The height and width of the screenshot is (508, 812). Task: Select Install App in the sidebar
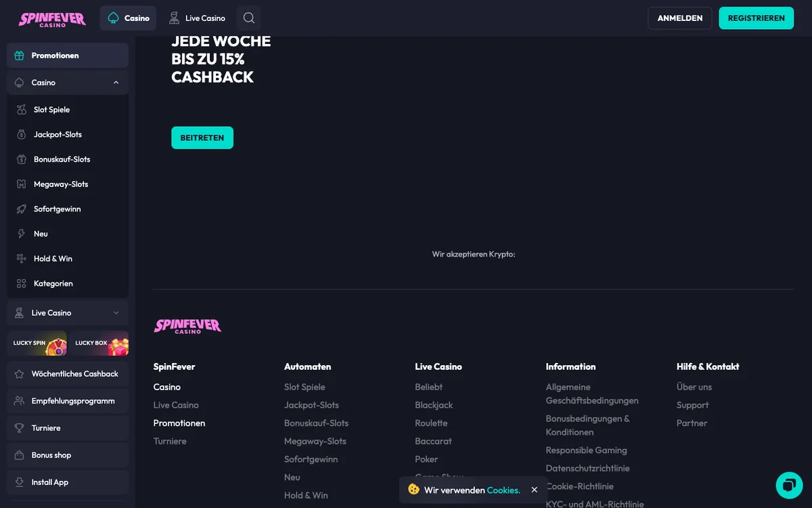[68, 482]
